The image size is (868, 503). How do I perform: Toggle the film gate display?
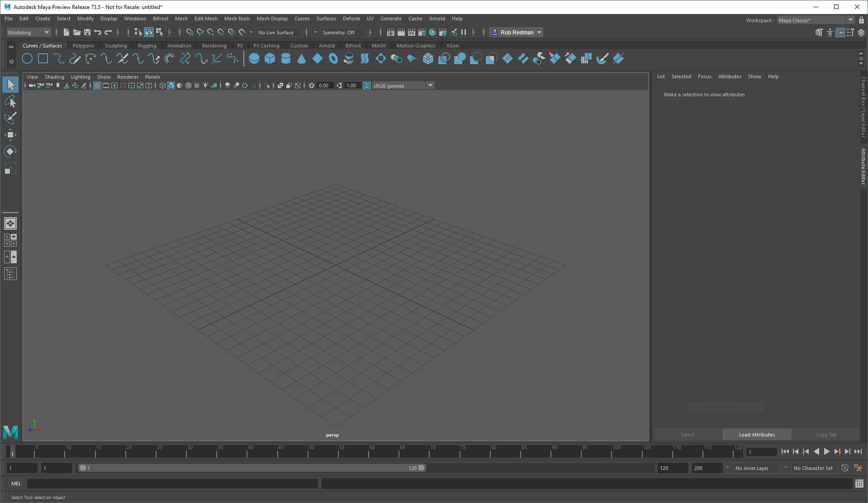tap(106, 85)
